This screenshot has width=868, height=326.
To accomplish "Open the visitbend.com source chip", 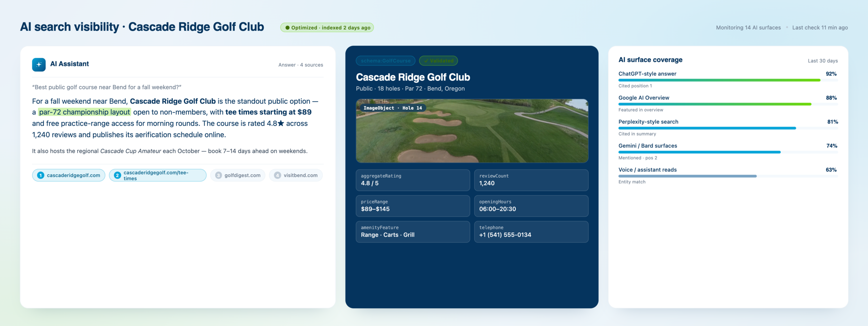I will pos(296,175).
